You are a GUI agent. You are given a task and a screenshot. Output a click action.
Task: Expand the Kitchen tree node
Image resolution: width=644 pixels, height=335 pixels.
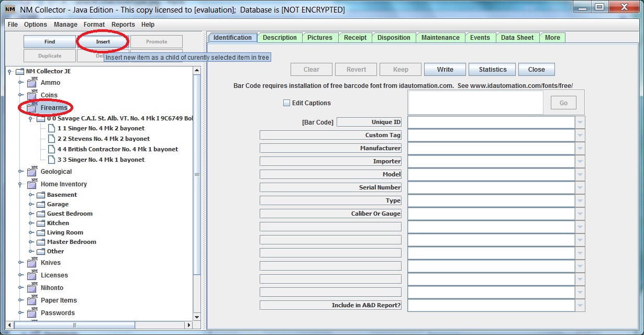coord(31,223)
